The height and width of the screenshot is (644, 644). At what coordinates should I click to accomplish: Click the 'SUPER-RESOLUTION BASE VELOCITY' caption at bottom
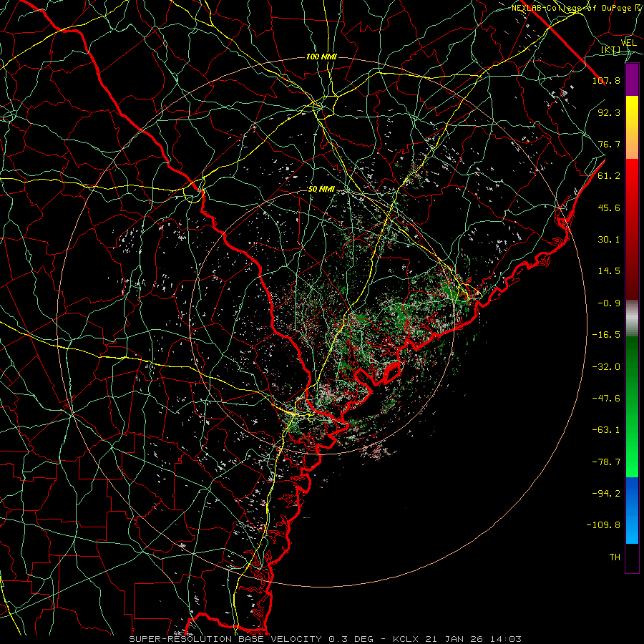click(225, 639)
